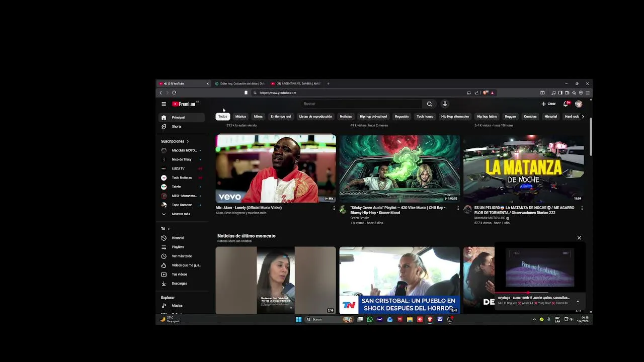
Task: Open Tus videos in the sidebar
Action: (182, 274)
